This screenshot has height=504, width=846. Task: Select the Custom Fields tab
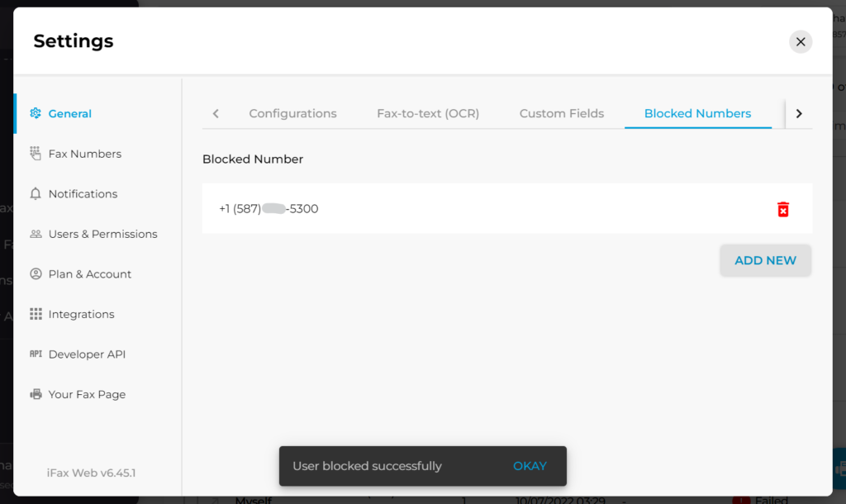561,113
